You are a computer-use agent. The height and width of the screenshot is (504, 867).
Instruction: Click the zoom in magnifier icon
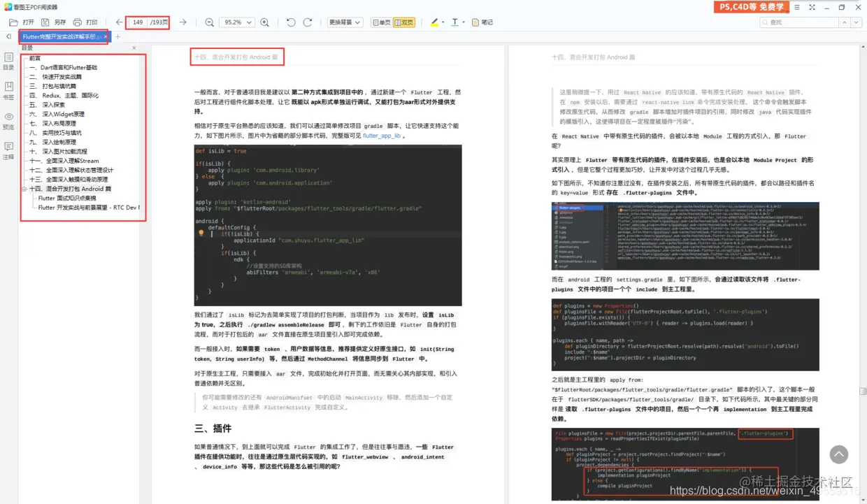click(x=264, y=22)
